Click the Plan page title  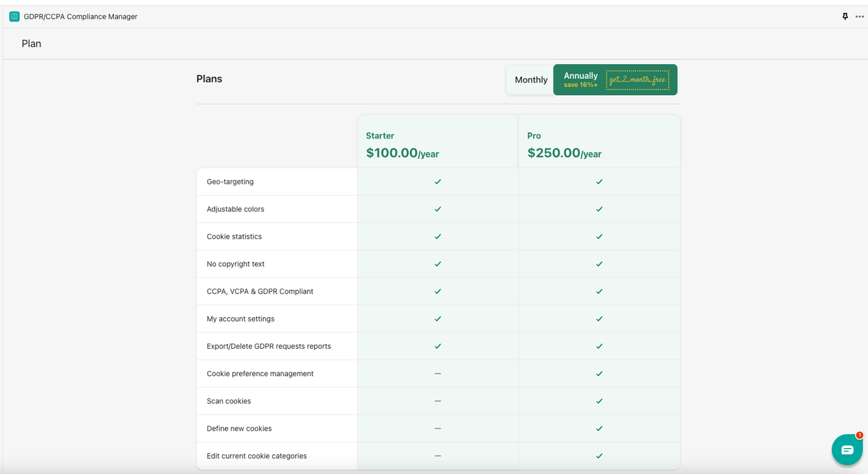pos(31,44)
